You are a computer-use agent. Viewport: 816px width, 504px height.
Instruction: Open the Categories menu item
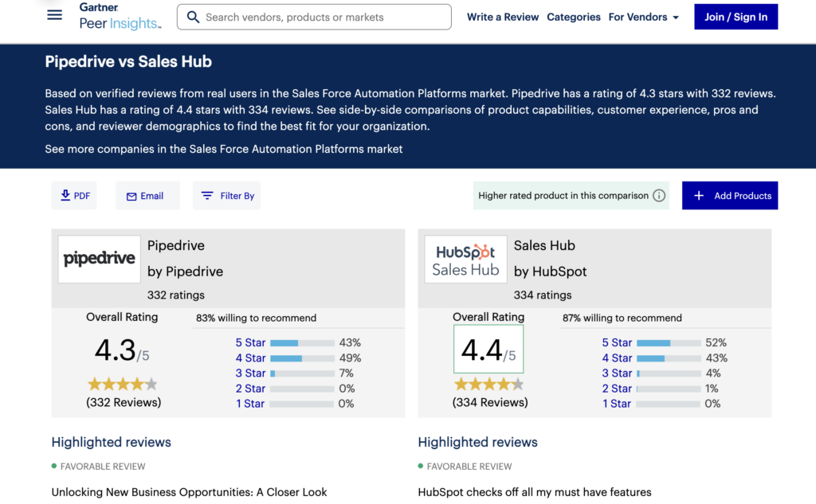tap(574, 18)
